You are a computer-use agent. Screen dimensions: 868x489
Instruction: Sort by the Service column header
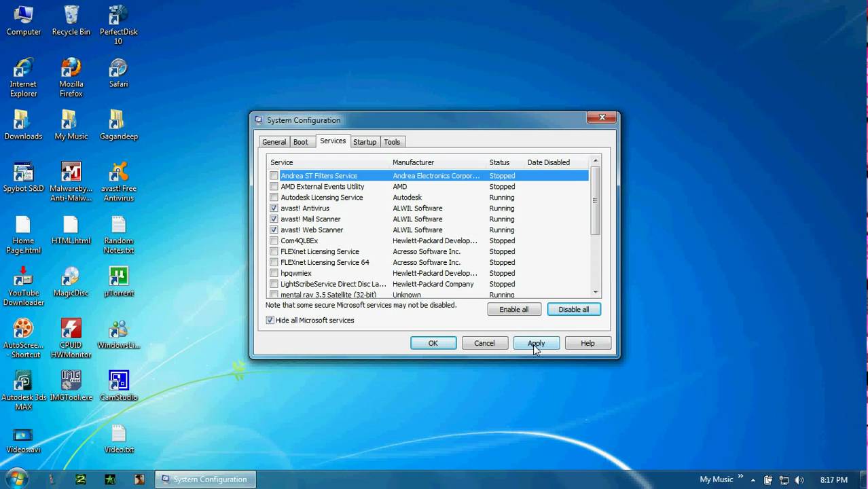(x=328, y=162)
